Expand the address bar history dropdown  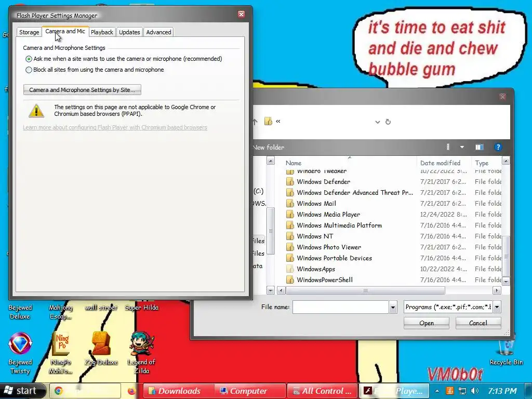coord(377,122)
